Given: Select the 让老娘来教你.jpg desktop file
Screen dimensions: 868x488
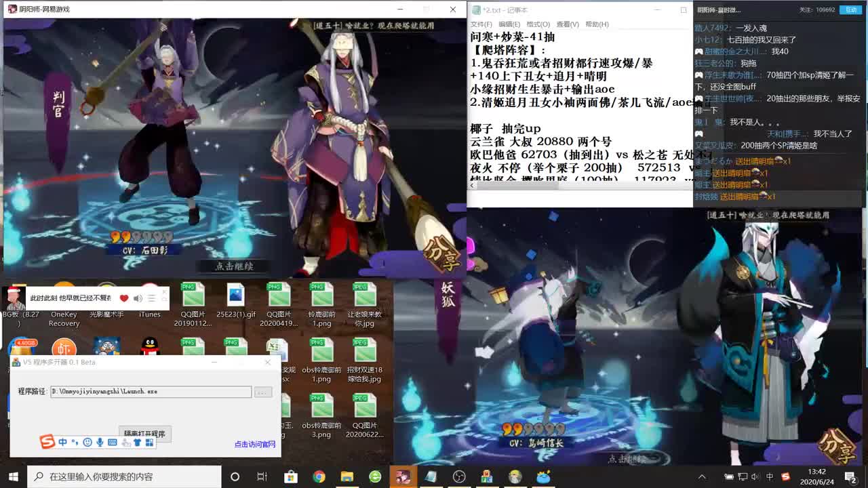Looking at the screenshot, I should [x=365, y=305].
